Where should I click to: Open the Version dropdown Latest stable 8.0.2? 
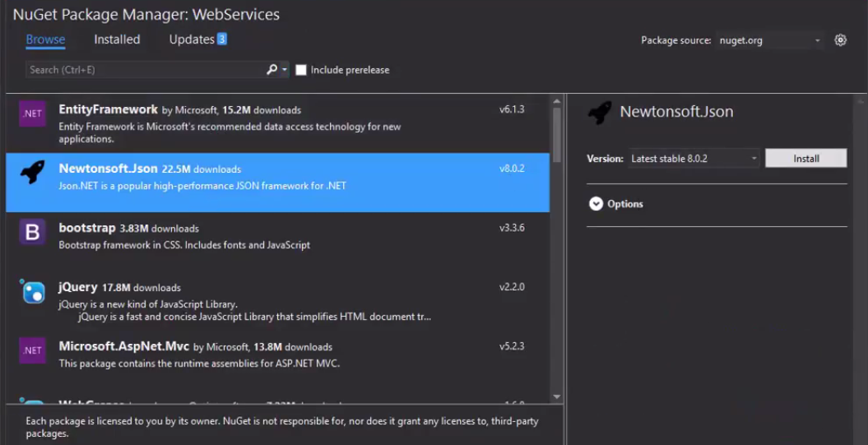click(x=694, y=158)
